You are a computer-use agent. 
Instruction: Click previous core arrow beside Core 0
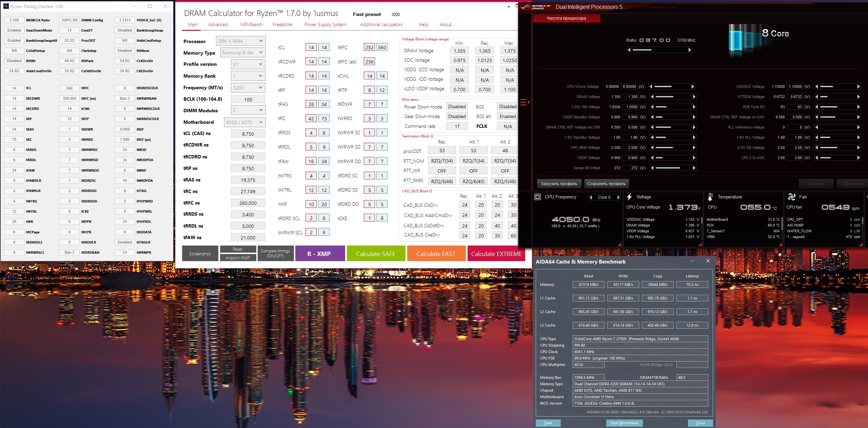(x=591, y=197)
